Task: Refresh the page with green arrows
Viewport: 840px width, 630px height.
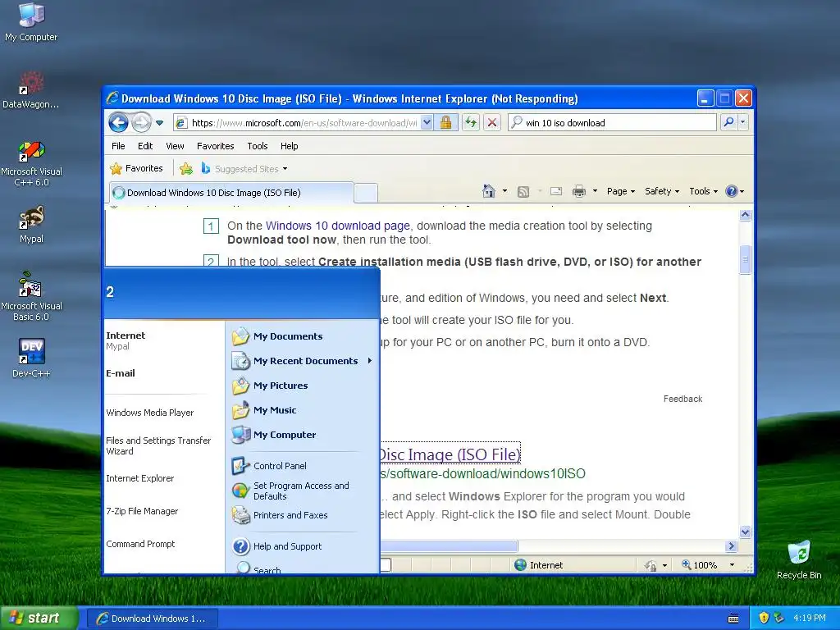Action: click(471, 123)
